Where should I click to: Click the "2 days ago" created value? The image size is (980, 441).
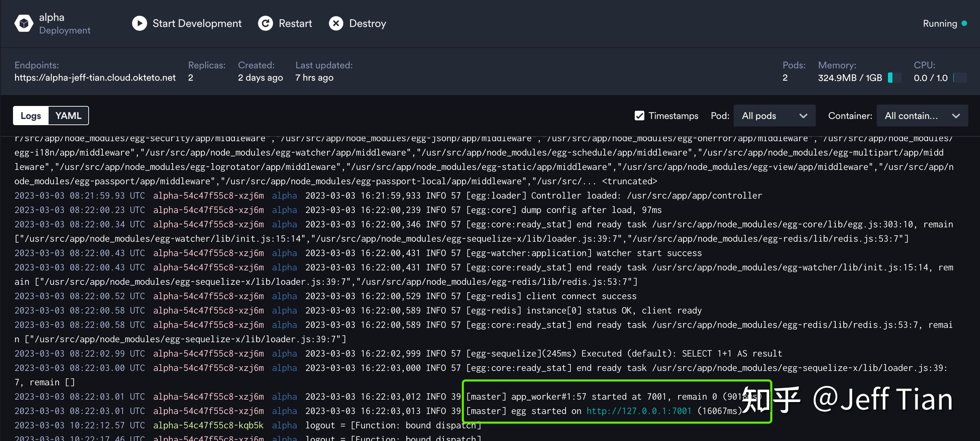click(261, 78)
